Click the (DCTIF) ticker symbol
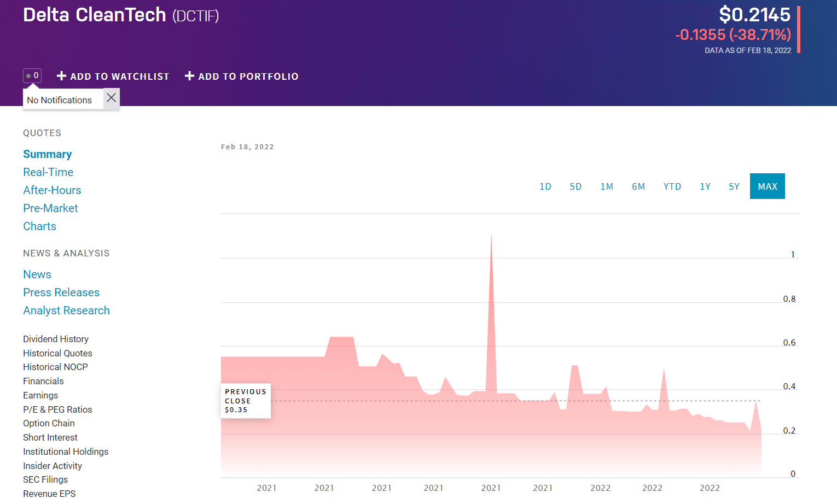837x504 pixels. point(196,16)
